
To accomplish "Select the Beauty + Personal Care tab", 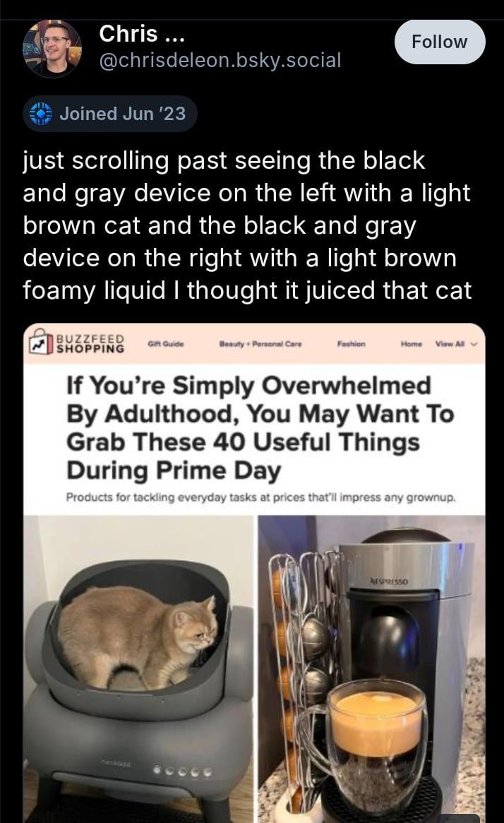I will coord(260,344).
